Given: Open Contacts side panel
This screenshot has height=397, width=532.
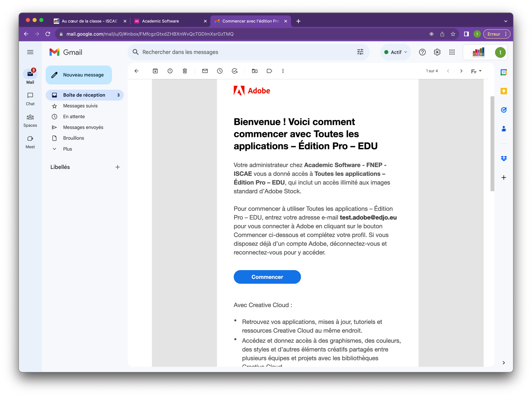Looking at the screenshot, I should 504,129.
